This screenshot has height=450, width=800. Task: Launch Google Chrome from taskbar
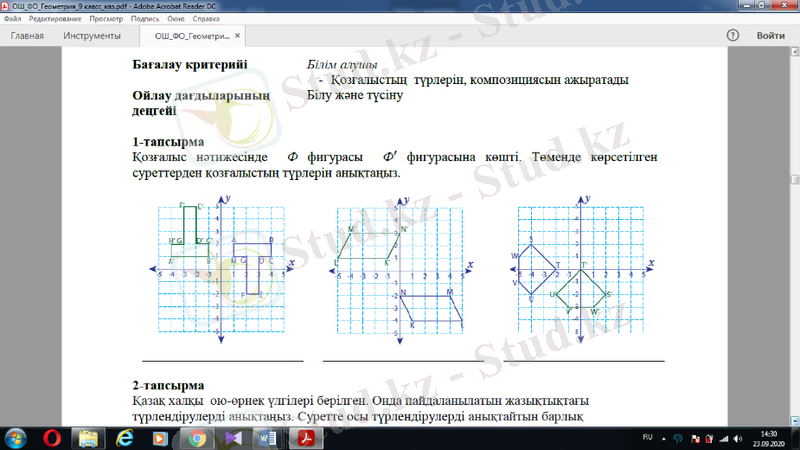tap(197, 438)
